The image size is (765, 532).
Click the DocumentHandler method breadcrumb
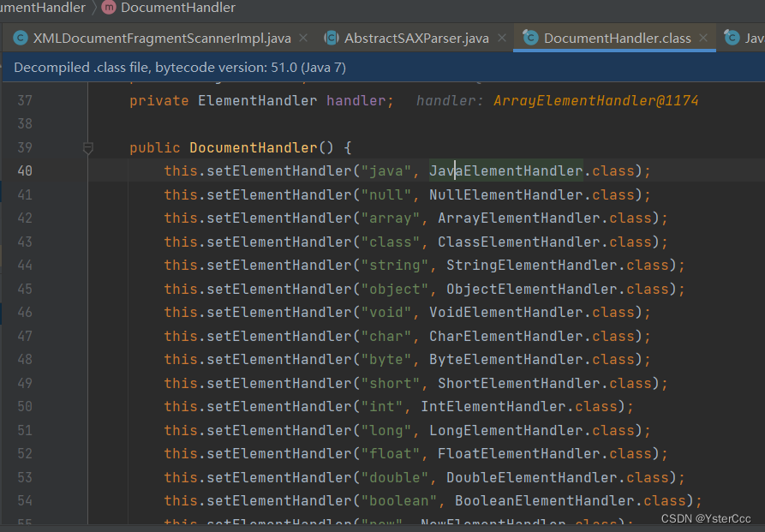[x=178, y=8]
